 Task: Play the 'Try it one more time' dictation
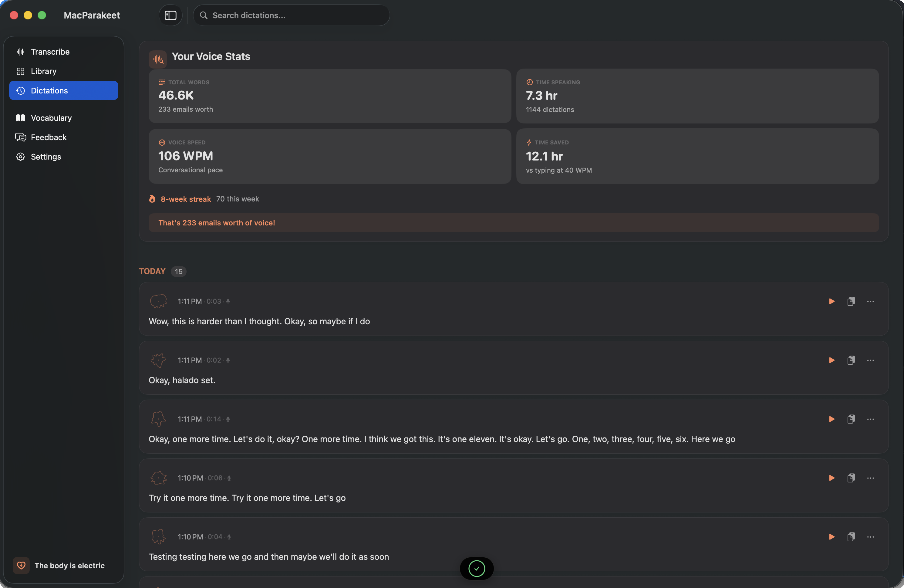pyautogui.click(x=831, y=478)
